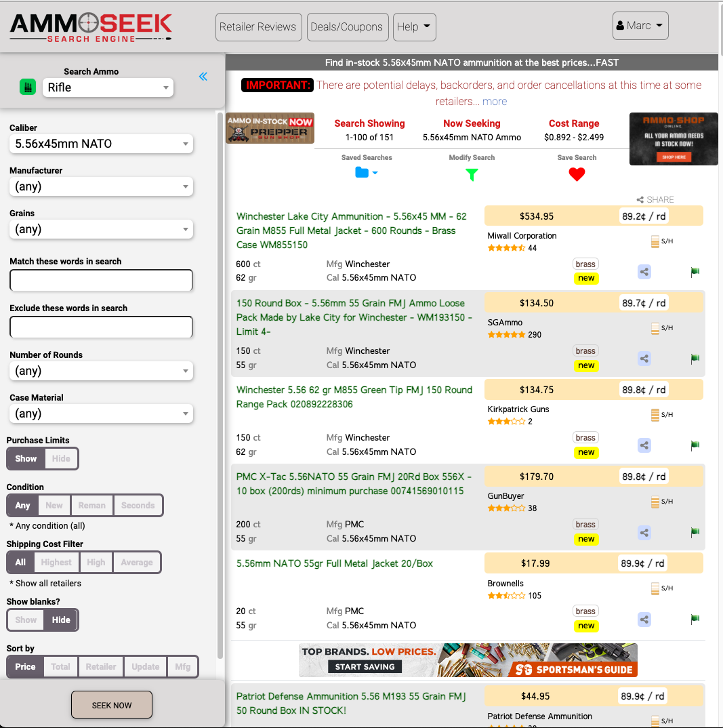The width and height of the screenshot is (723, 728).
Task: Click the SHARE icon above results
Action: click(x=655, y=199)
